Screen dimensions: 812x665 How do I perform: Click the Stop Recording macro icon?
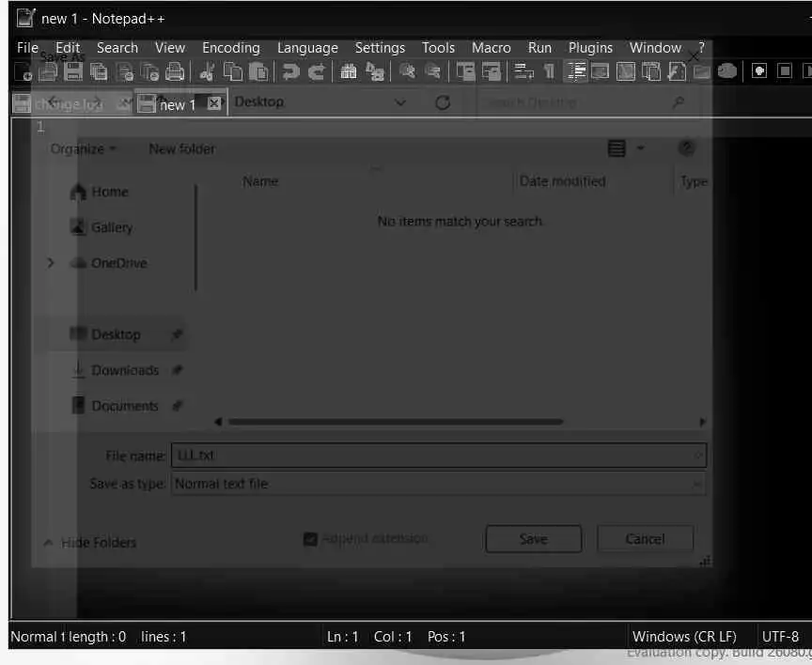point(785,70)
